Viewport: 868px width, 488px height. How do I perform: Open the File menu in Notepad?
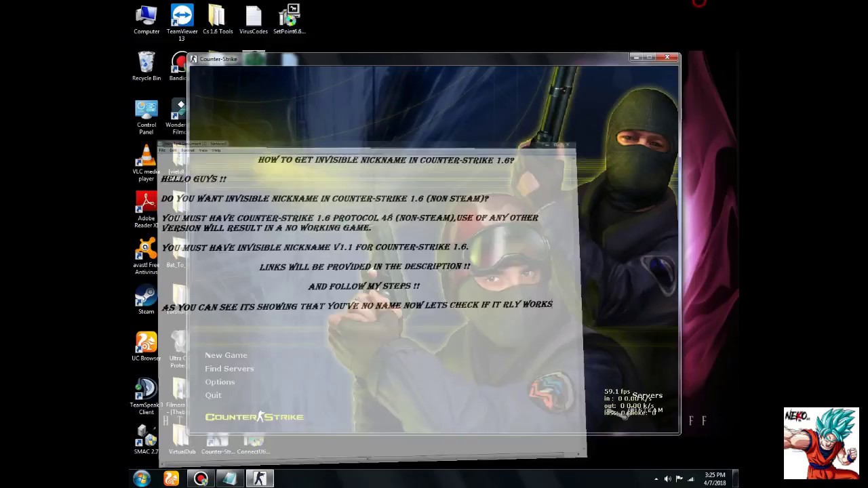162,150
